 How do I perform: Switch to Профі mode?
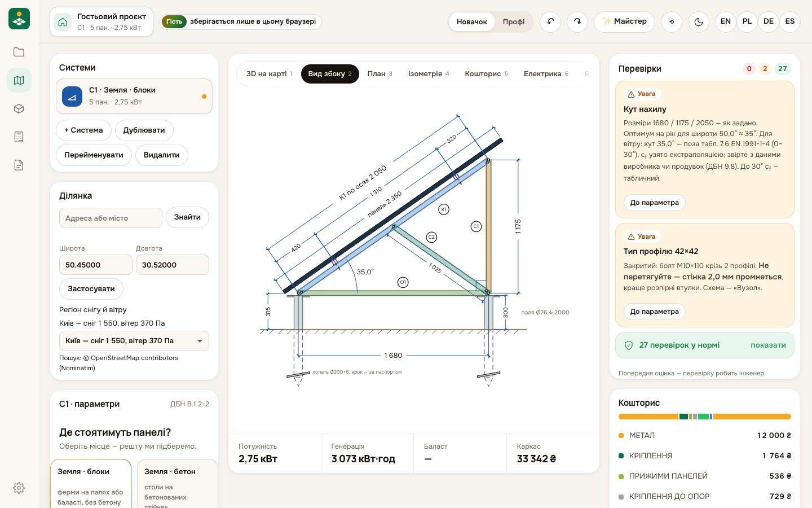point(514,21)
